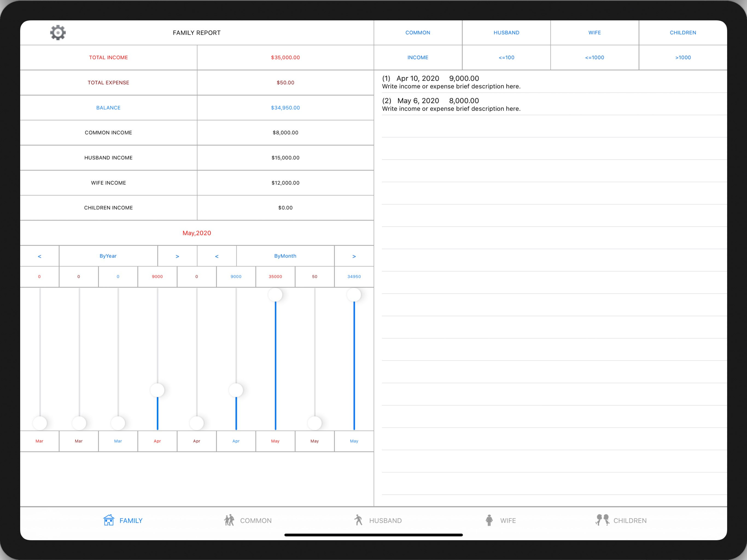Adjust the May income slider at 35000

[275, 295]
